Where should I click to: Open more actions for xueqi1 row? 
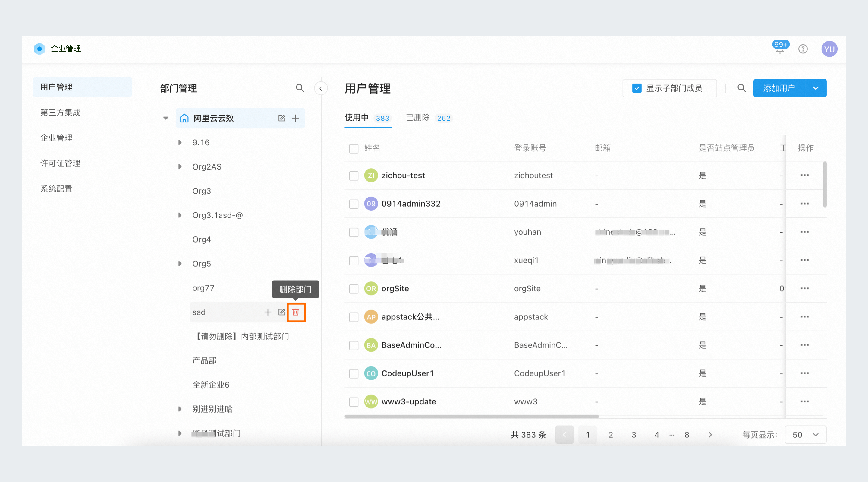[x=805, y=260]
